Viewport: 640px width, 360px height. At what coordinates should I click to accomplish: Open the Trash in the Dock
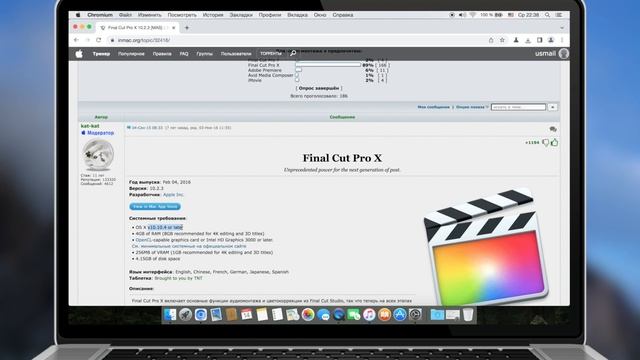(468, 315)
